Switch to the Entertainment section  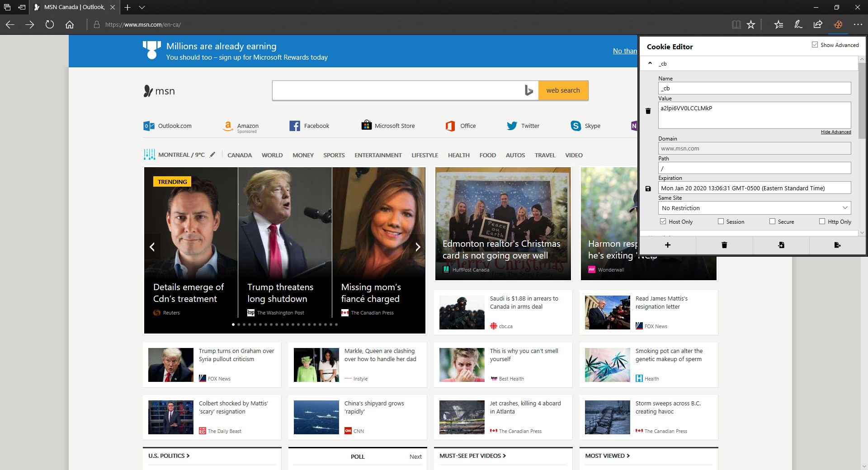coord(378,155)
